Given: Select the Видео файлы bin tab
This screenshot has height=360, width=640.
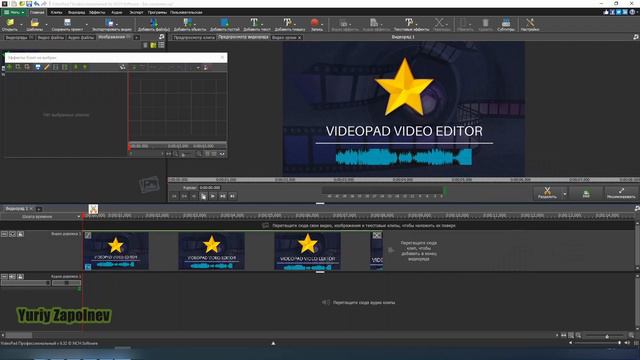Looking at the screenshot, I should click(x=51, y=38).
